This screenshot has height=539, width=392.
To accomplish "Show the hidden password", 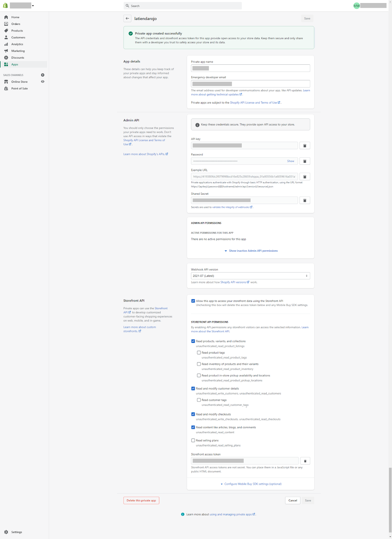I will [x=290, y=161].
